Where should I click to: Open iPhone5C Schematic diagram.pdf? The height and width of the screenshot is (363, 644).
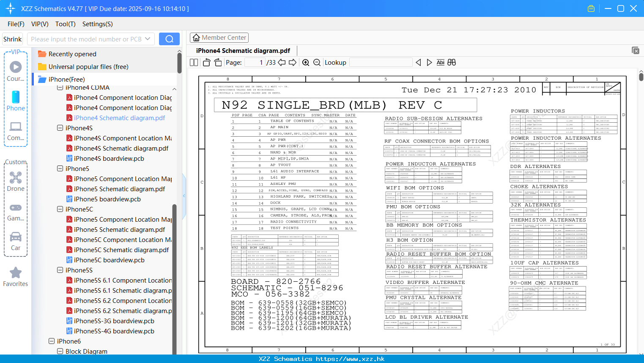point(117,250)
